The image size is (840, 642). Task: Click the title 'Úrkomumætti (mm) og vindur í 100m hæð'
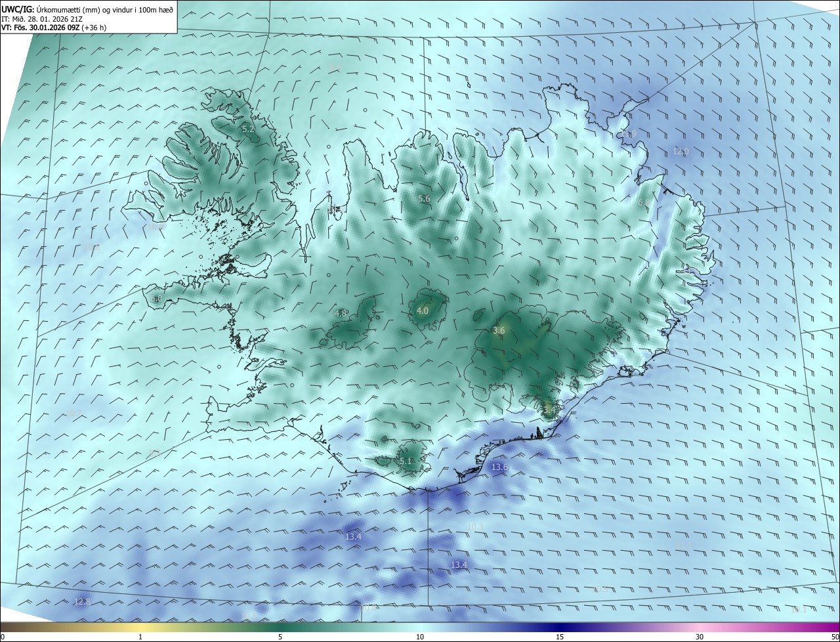coord(105,10)
